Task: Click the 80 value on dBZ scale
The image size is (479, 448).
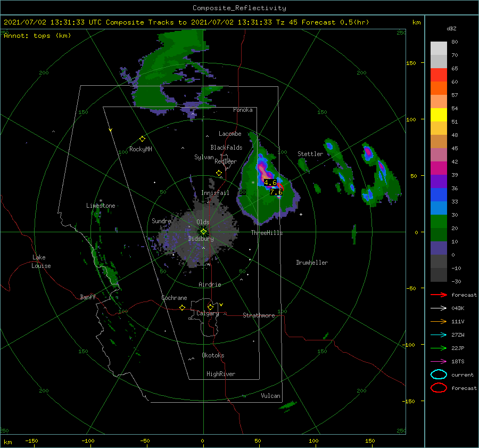Action: click(x=455, y=42)
